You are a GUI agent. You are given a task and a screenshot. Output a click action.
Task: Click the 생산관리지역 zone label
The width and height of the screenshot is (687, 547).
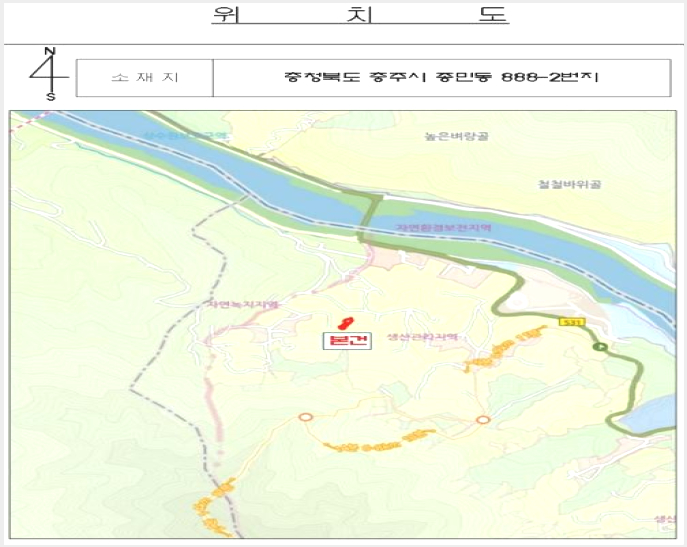click(x=422, y=337)
